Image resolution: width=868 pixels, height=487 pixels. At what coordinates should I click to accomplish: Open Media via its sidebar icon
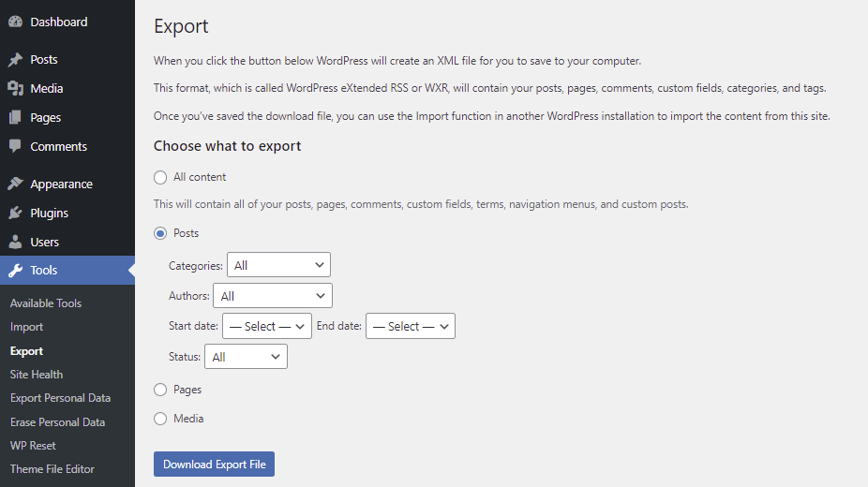[x=15, y=88]
